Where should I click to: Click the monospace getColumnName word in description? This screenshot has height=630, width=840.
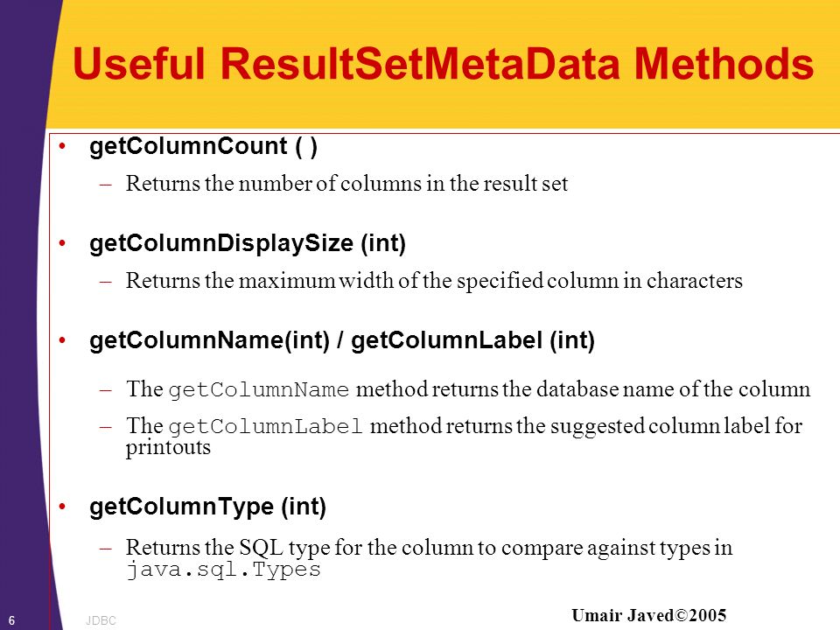pos(259,389)
